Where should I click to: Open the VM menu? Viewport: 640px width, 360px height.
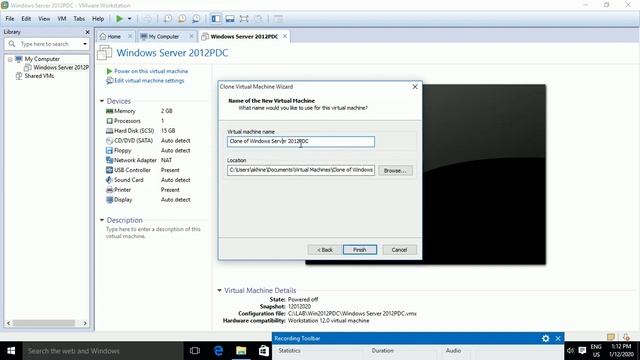(62, 19)
